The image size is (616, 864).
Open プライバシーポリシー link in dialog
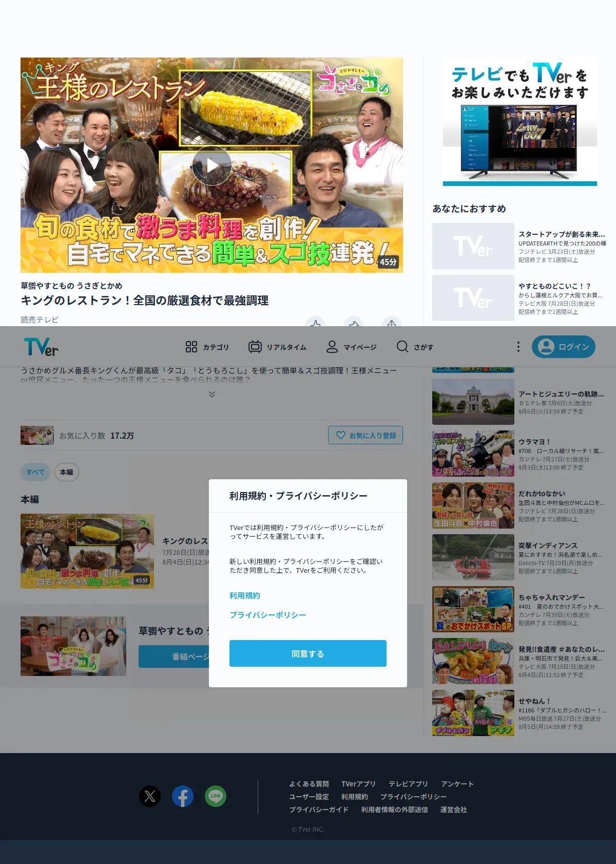(x=267, y=615)
